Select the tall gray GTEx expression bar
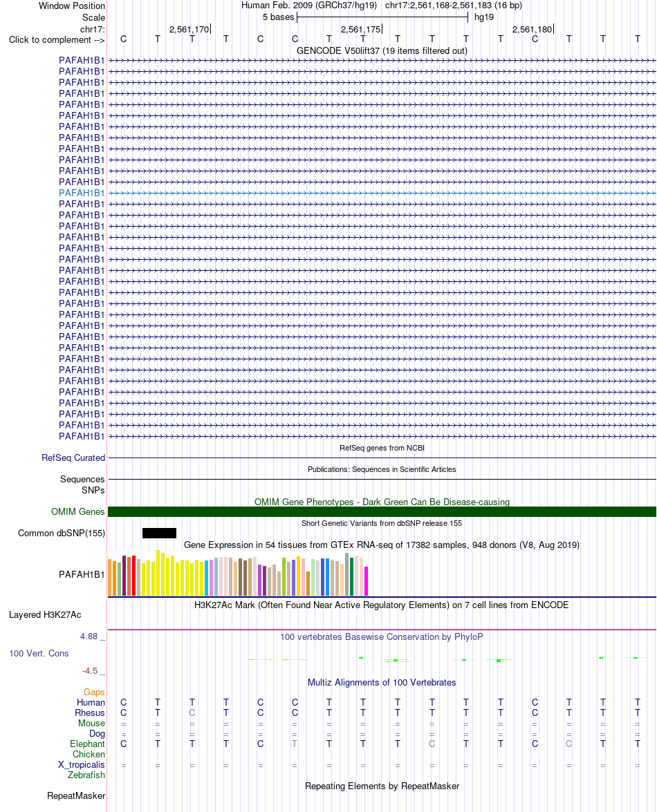Screen dimensions: 657x812 tap(347, 574)
